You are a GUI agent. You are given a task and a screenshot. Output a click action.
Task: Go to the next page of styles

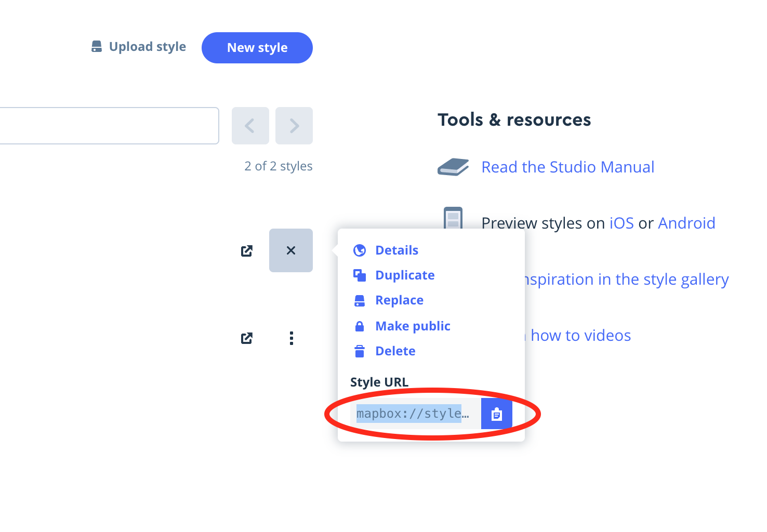(x=294, y=126)
